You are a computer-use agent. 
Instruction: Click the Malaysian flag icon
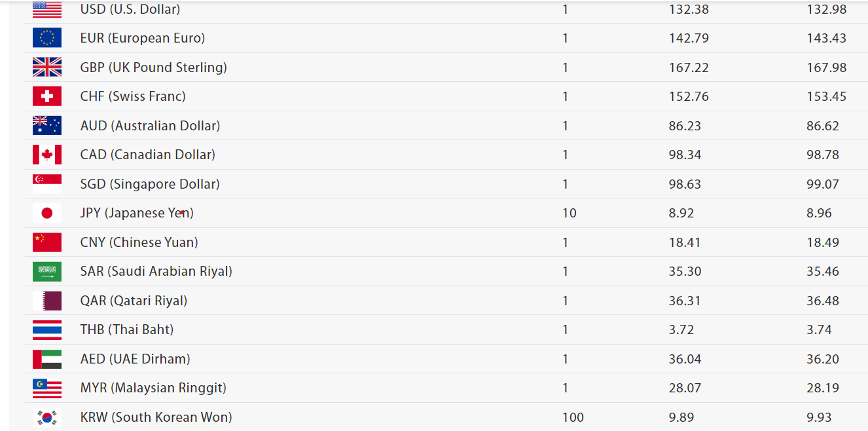[x=47, y=388]
